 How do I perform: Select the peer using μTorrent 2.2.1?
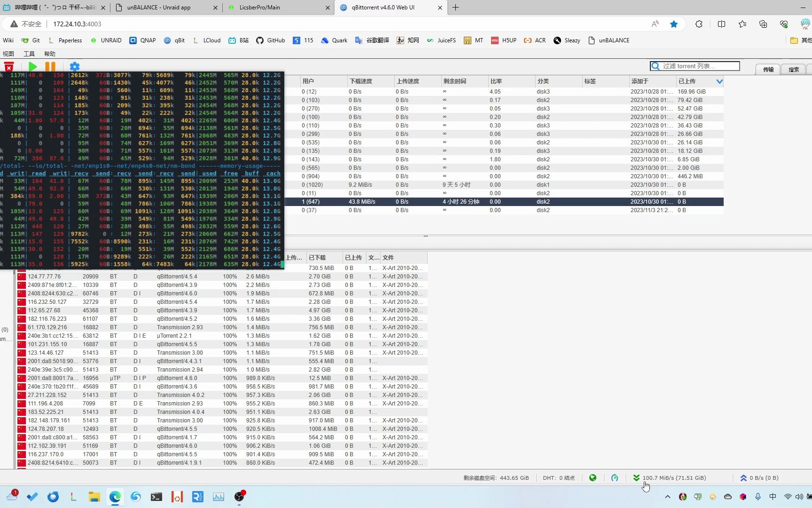click(222, 336)
